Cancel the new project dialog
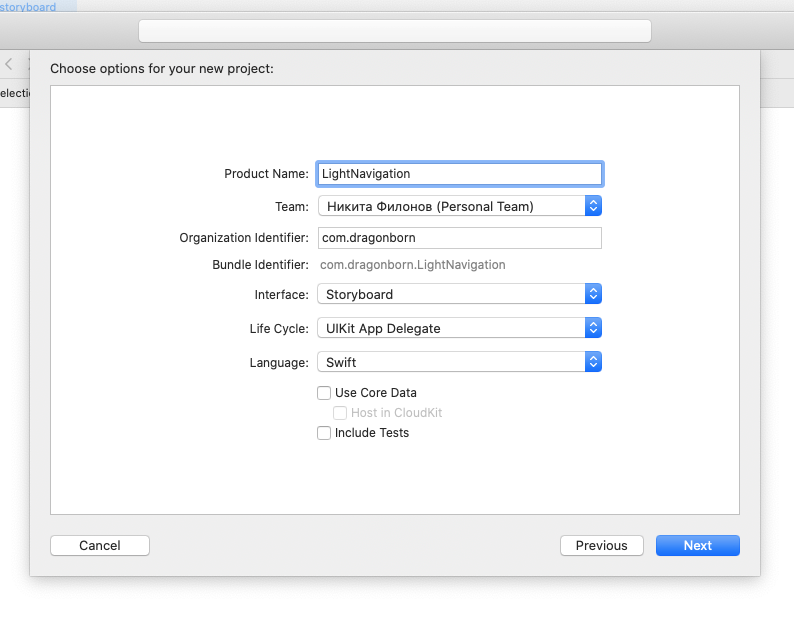The image size is (794, 633). pos(100,545)
